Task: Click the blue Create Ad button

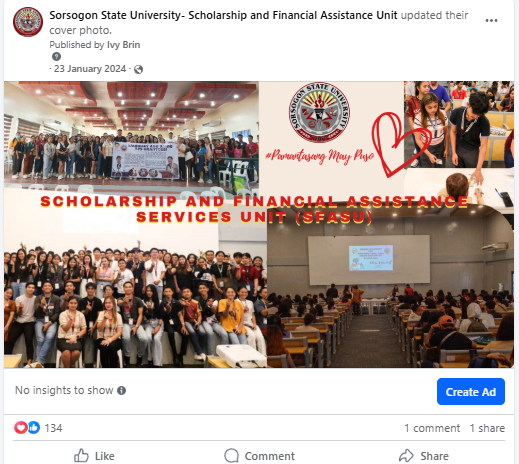Action: click(x=471, y=392)
